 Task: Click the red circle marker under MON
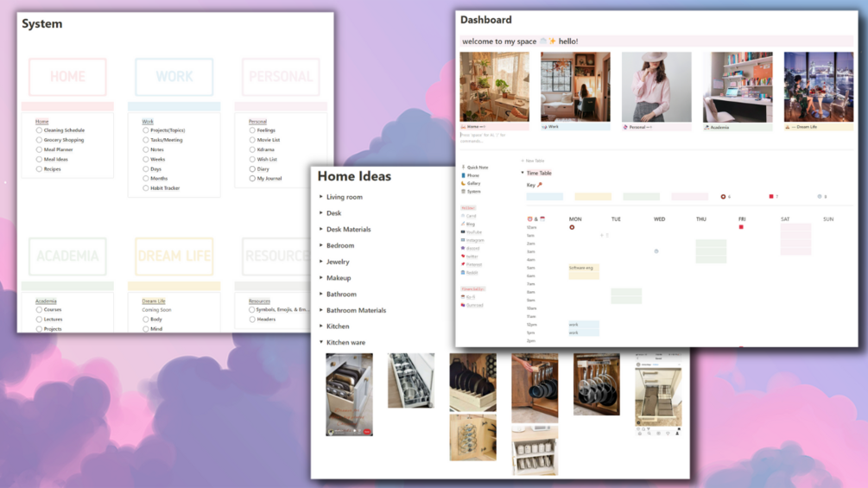pos(572,227)
